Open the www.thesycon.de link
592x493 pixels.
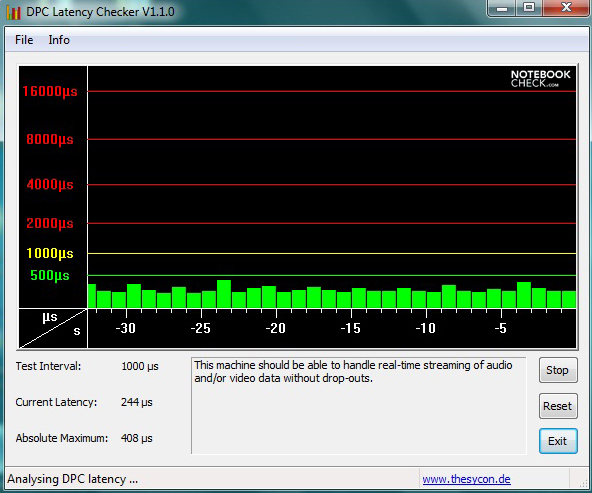466,479
